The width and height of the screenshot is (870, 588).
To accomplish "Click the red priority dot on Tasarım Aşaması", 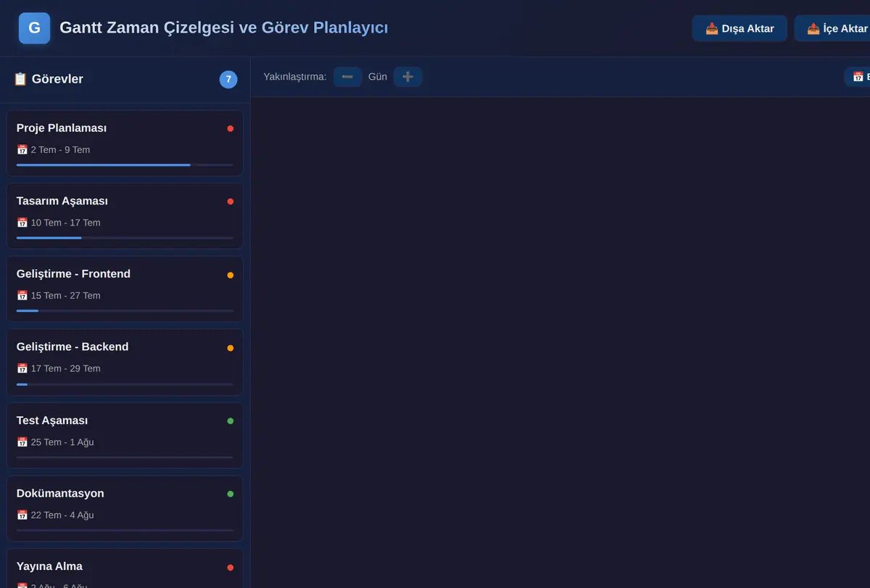I will coord(231,202).
